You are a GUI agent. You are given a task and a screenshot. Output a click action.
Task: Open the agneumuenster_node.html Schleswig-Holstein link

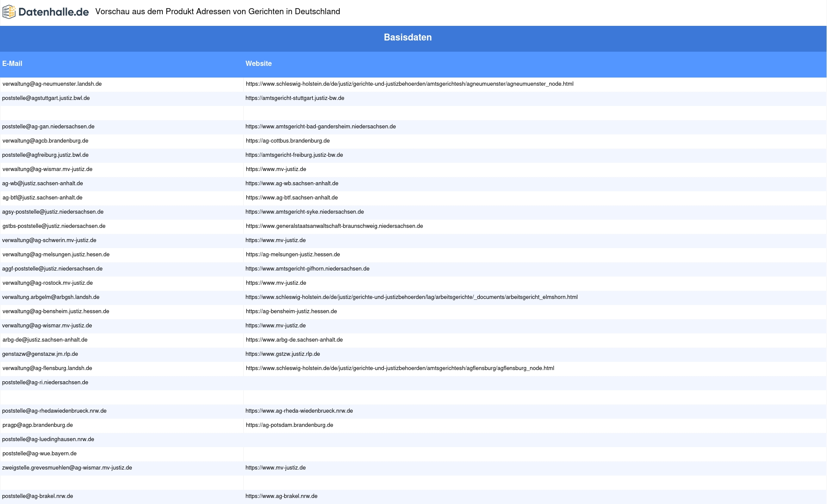point(409,84)
